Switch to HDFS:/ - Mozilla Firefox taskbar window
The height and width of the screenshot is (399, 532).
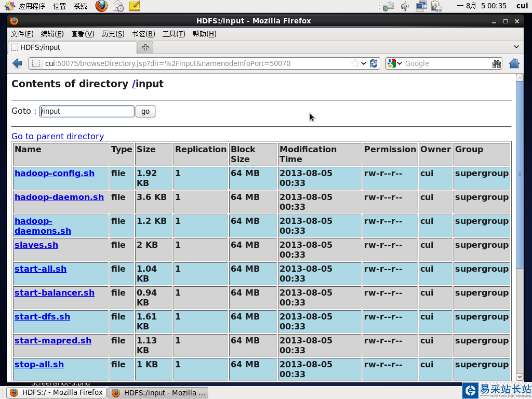click(x=57, y=393)
